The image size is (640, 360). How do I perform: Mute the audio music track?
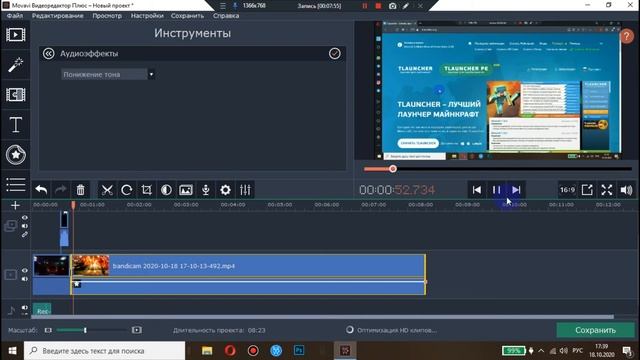25,307
